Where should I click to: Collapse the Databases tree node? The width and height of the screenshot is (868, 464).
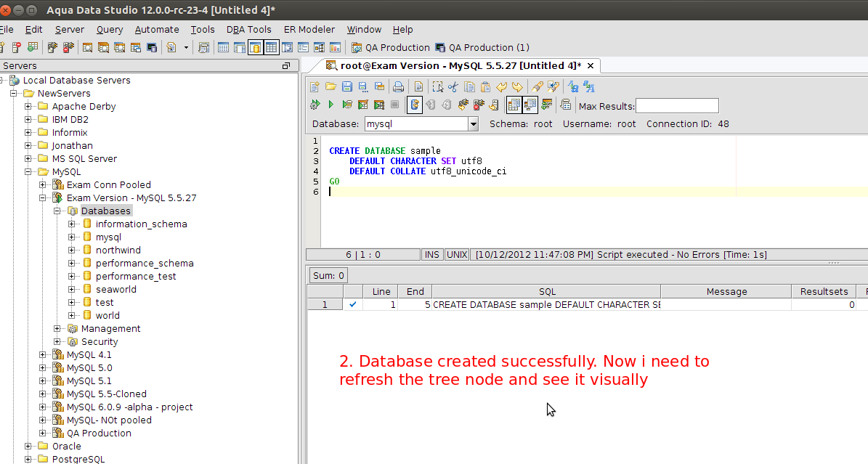tap(57, 211)
